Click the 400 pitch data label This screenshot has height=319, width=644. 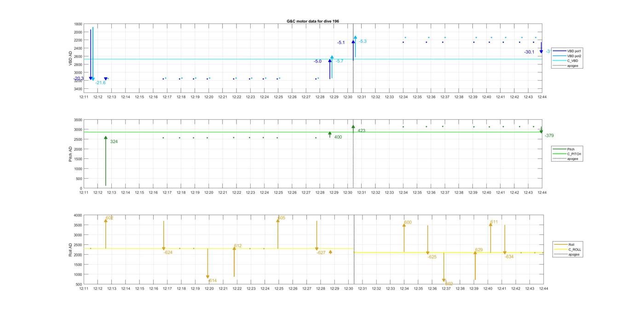[x=338, y=137]
